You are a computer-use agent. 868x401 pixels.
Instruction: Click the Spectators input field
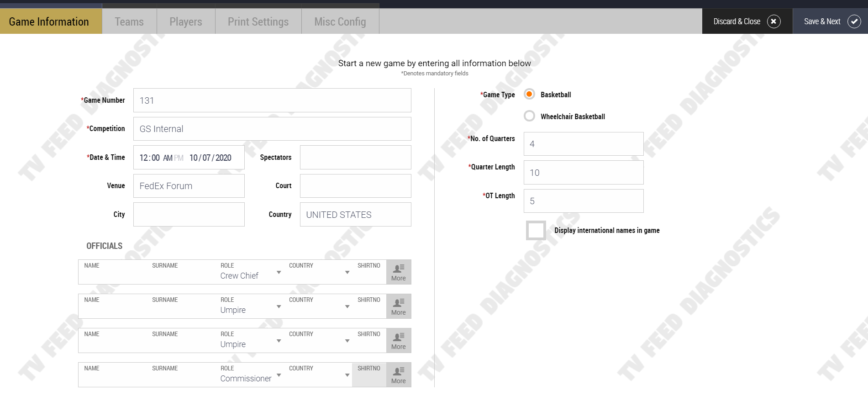(355, 158)
